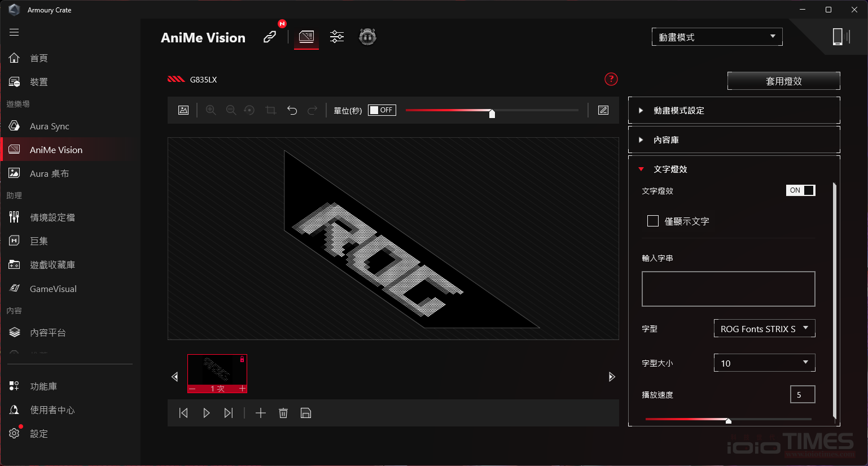The width and height of the screenshot is (868, 466).
Task: Select AniMe Vision in sidebar
Action: click(70, 150)
